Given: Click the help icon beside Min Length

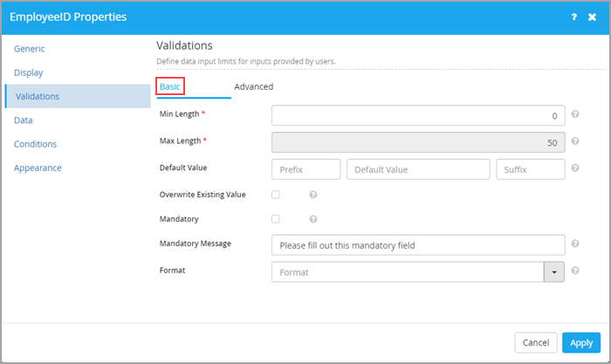Looking at the screenshot, I should click(574, 114).
